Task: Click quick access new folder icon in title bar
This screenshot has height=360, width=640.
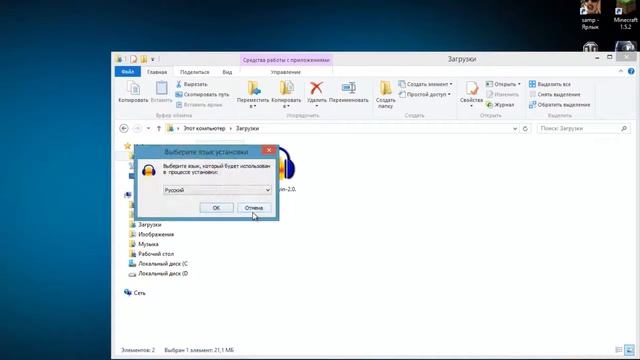Action: pyautogui.click(x=144, y=59)
